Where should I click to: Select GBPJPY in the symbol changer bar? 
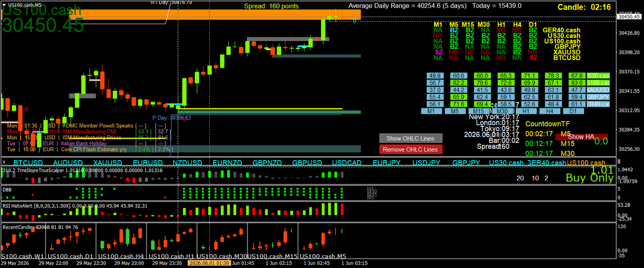[x=466, y=162]
